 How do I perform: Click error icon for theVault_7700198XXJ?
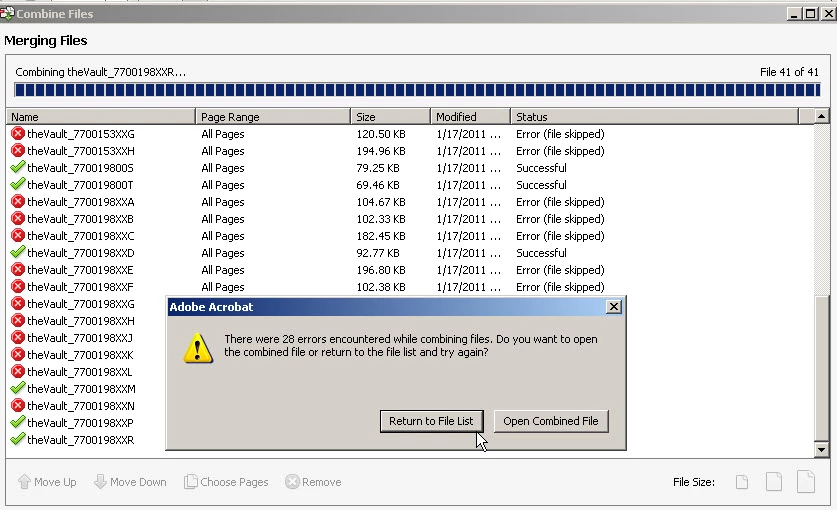(18, 338)
